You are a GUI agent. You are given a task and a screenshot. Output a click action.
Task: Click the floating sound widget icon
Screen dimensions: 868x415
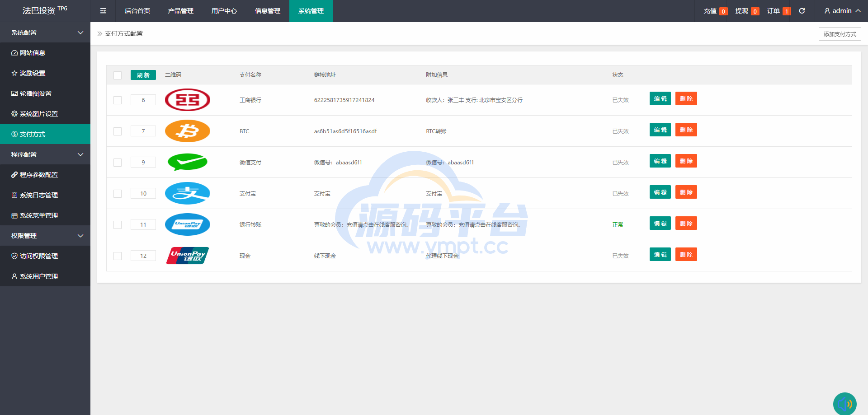point(844,403)
